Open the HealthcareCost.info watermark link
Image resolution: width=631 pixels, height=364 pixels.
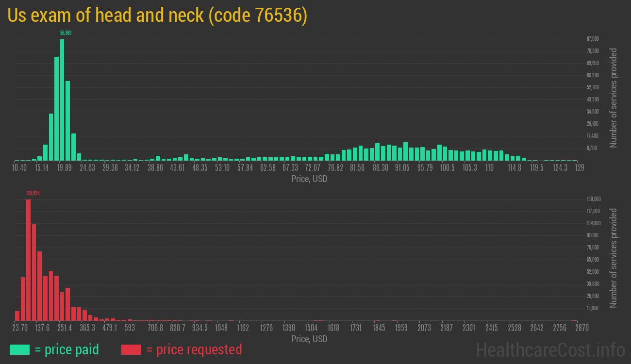(x=550, y=349)
